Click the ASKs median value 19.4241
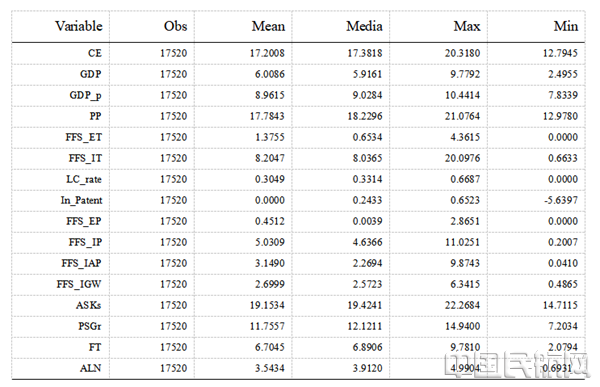The height and width of the screenshot is (387, 600). 365,305
